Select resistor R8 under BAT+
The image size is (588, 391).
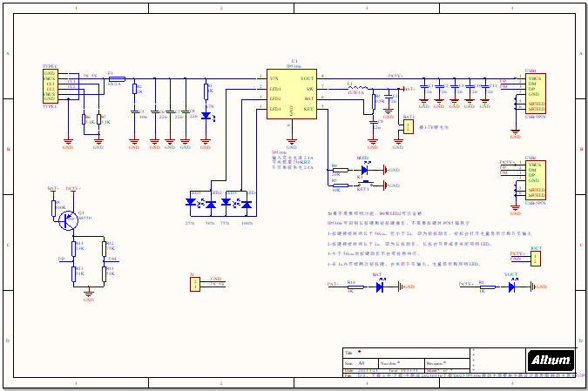53,209
